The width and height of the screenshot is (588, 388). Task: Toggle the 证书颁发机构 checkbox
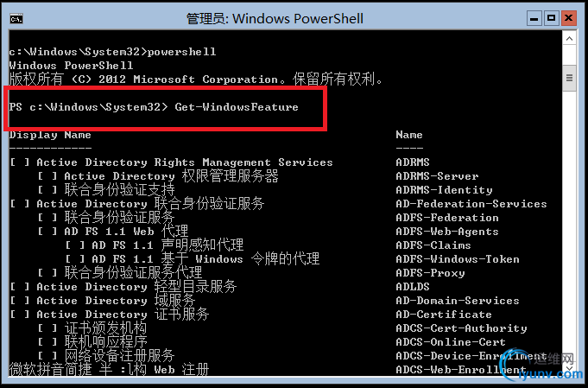coord(47,328)
